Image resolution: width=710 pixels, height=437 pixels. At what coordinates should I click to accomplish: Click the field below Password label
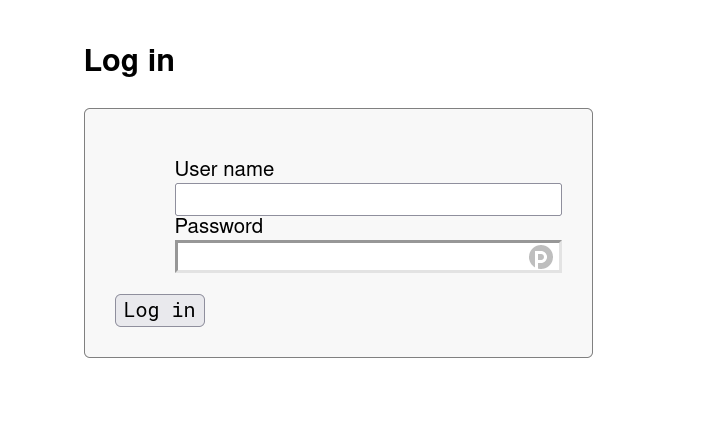pos(350,257)
